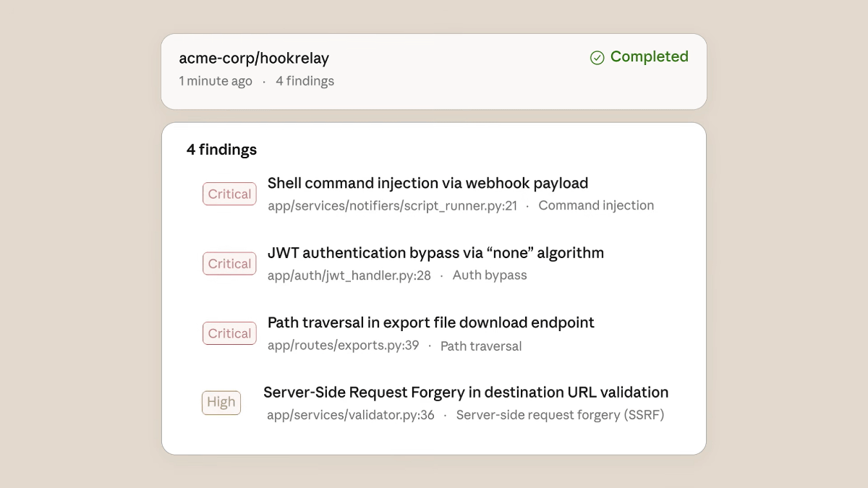868x488 pixels.
Task: Select the Command injection category tag
Action: pos(596,205)
